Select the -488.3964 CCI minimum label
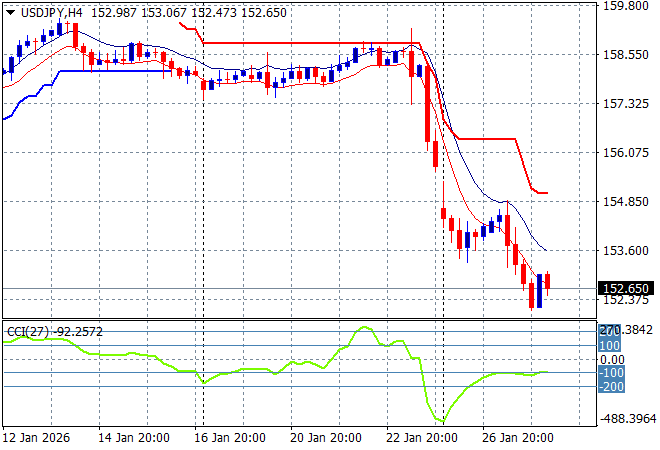Image resolution: width=660 pixels, height=450 pixels. pyautogui.click(x=628, y=419)
